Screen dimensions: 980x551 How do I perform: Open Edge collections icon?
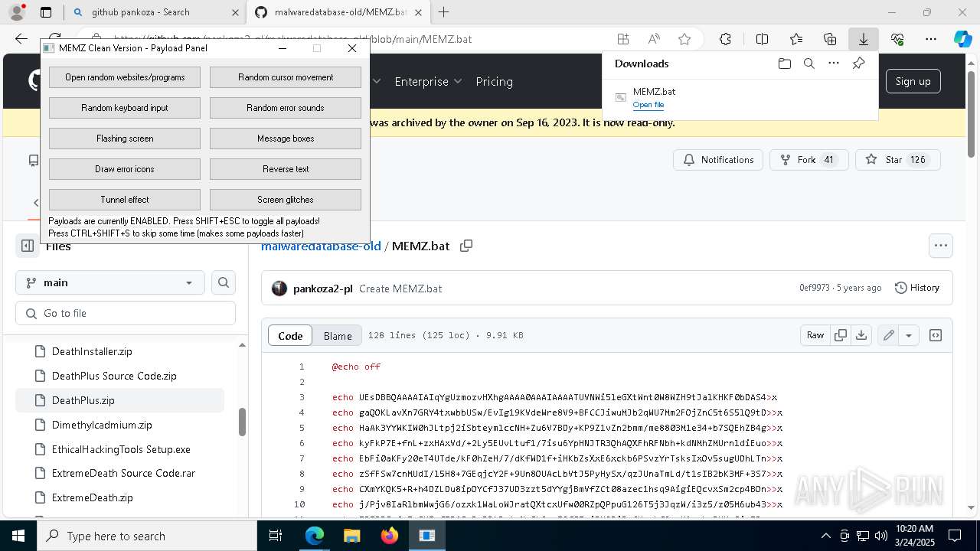tap(830, 39)
